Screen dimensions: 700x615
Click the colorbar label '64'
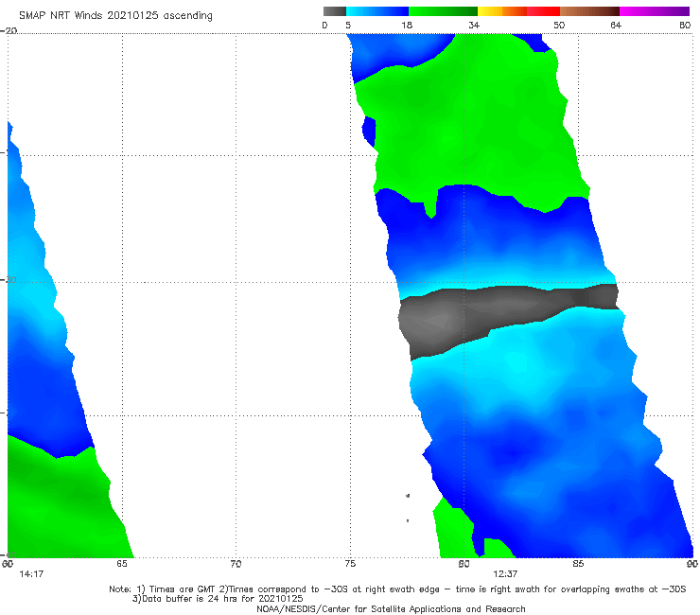coord(616,26)
